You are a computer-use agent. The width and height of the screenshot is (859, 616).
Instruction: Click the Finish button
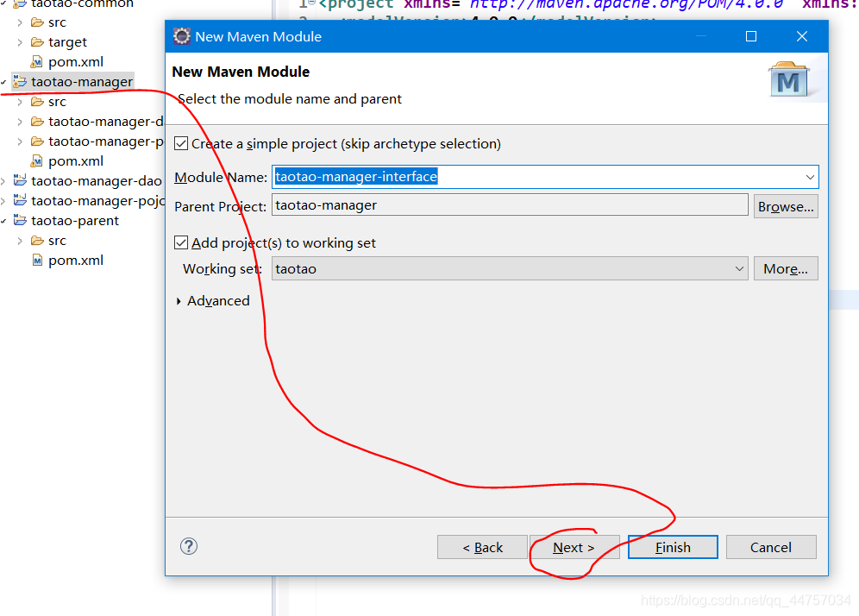coord(673,547)
